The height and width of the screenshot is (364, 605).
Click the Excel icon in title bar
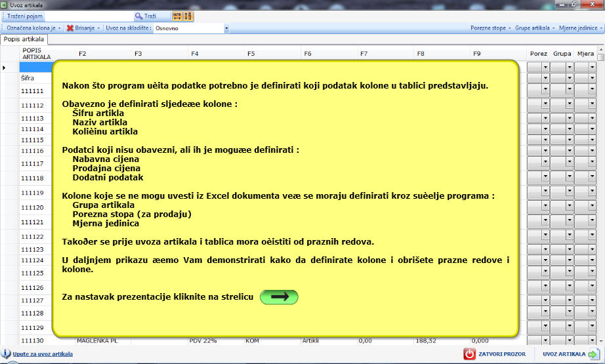click(x=4, y=5)
